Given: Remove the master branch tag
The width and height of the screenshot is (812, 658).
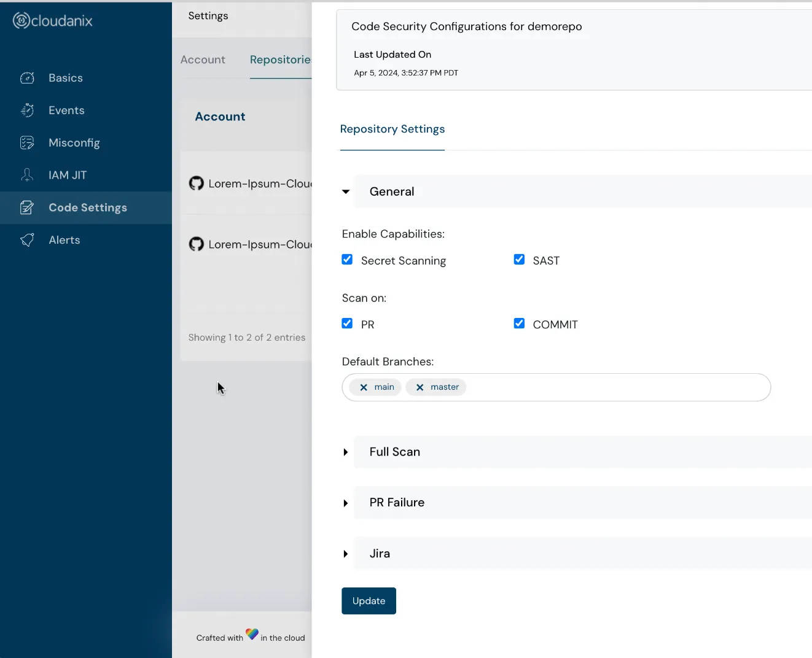Looking at the screenshot, I should [420, 387].
